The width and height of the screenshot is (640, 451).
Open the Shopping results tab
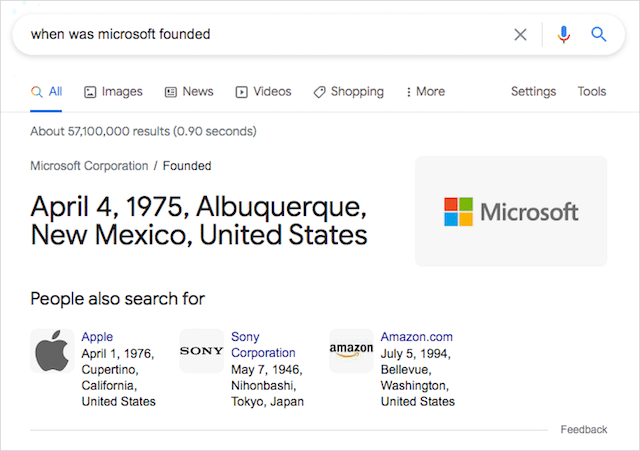(348, 92)
